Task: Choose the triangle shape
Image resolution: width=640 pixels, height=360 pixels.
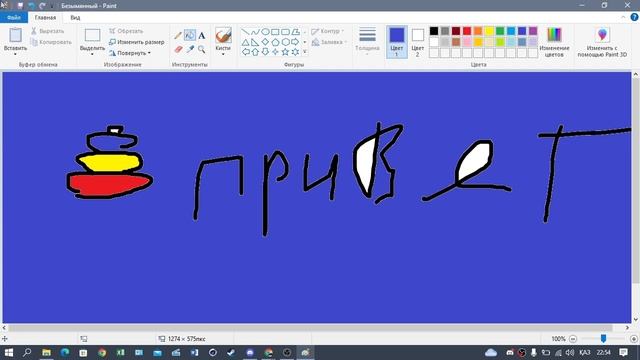Action: 245,42
